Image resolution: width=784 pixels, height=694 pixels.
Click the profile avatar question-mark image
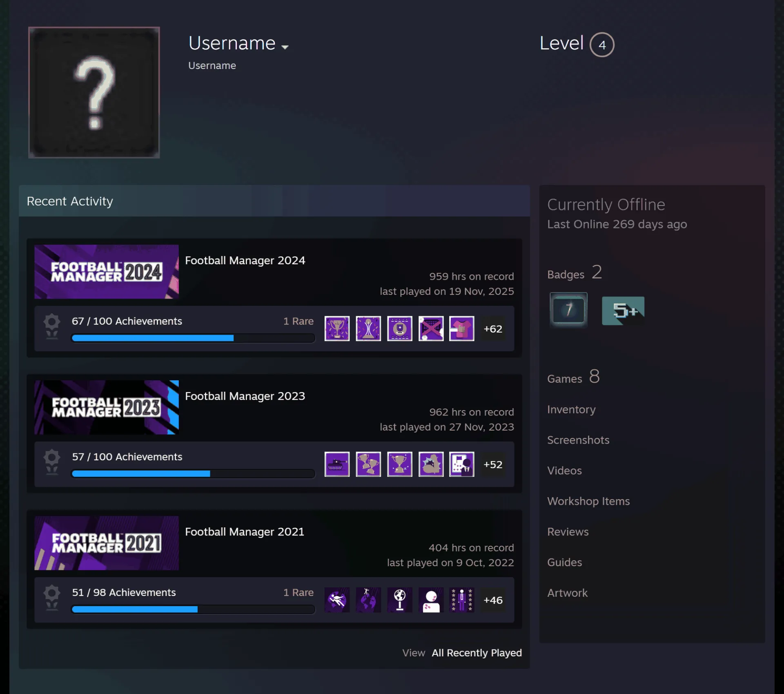tap(94, 93)
